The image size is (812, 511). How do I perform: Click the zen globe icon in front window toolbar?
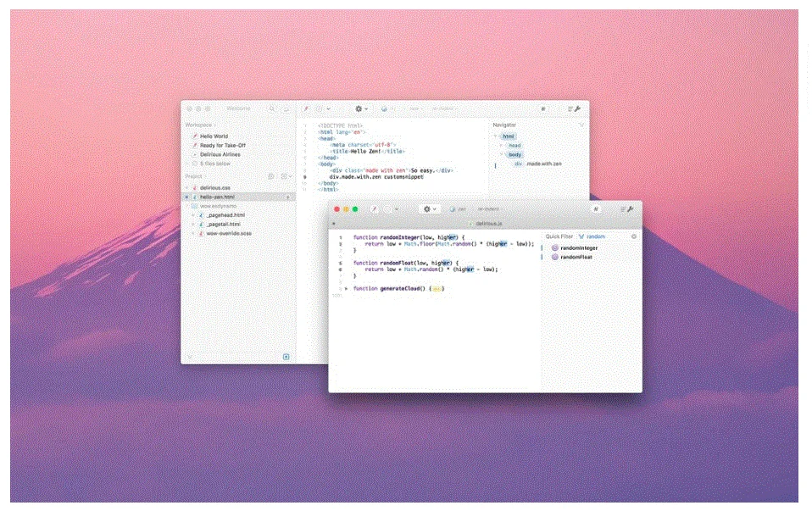453,209
